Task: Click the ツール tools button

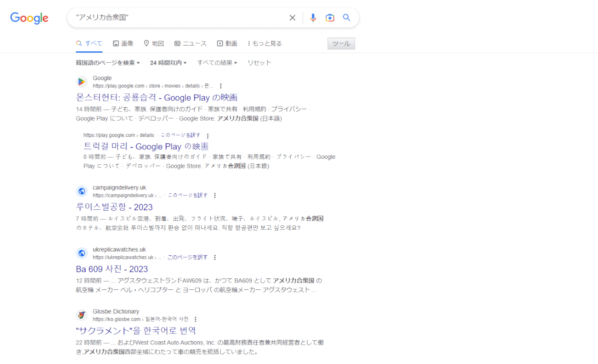Action: click(x=341, y=44)
